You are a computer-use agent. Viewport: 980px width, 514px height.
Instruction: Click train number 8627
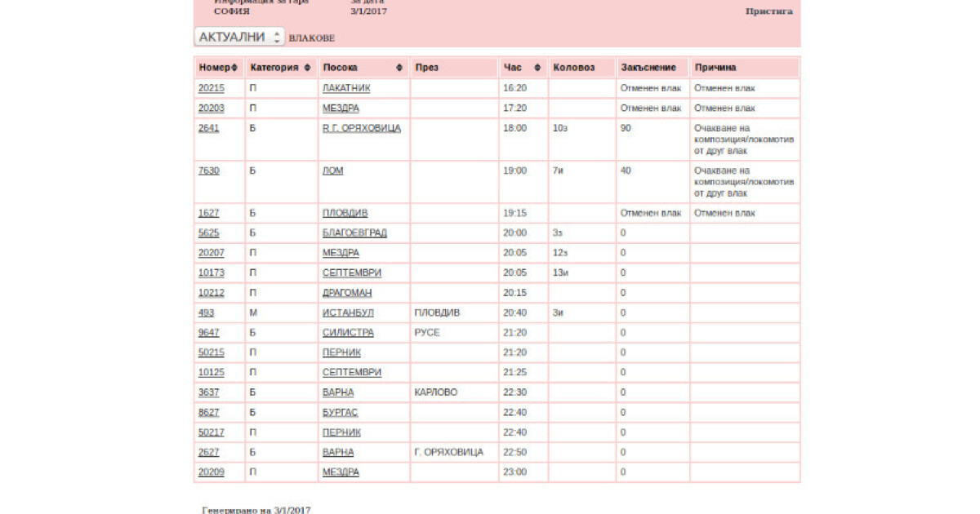click(x=208, y=412)
